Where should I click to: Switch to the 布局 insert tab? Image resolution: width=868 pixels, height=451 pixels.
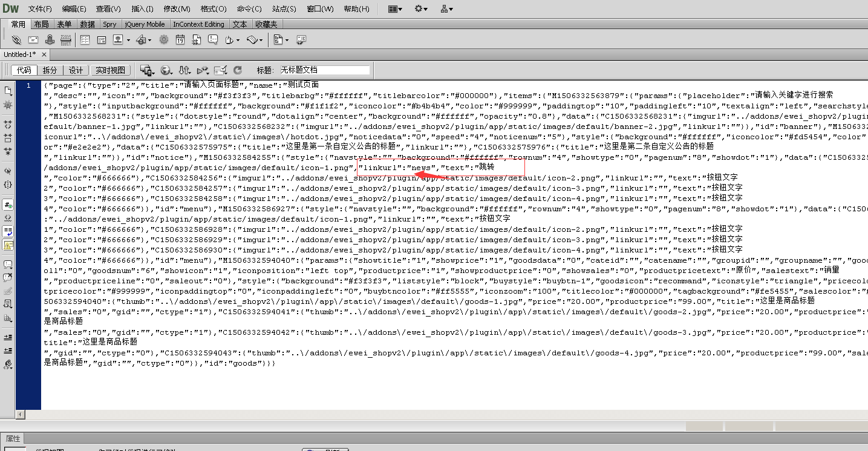click(41, 24)
